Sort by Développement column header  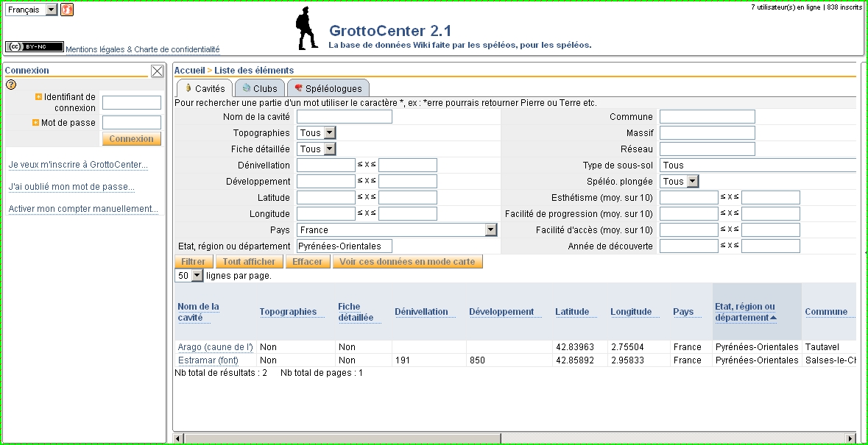coord(501,312)
